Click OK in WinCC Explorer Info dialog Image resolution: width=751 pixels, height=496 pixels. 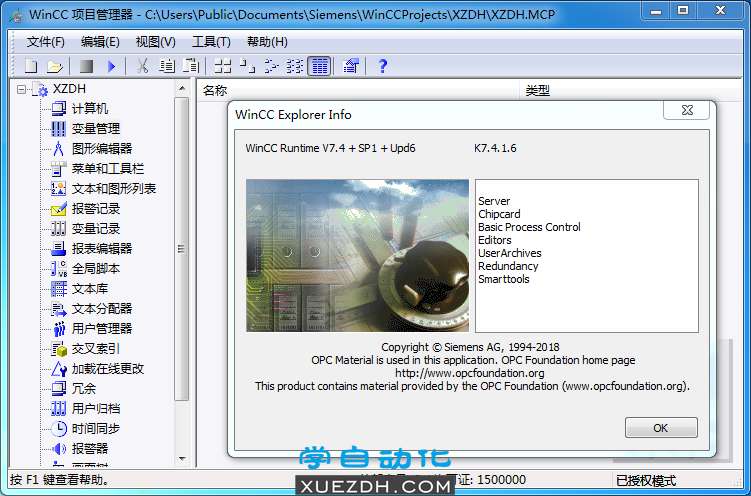click(661, 428)
